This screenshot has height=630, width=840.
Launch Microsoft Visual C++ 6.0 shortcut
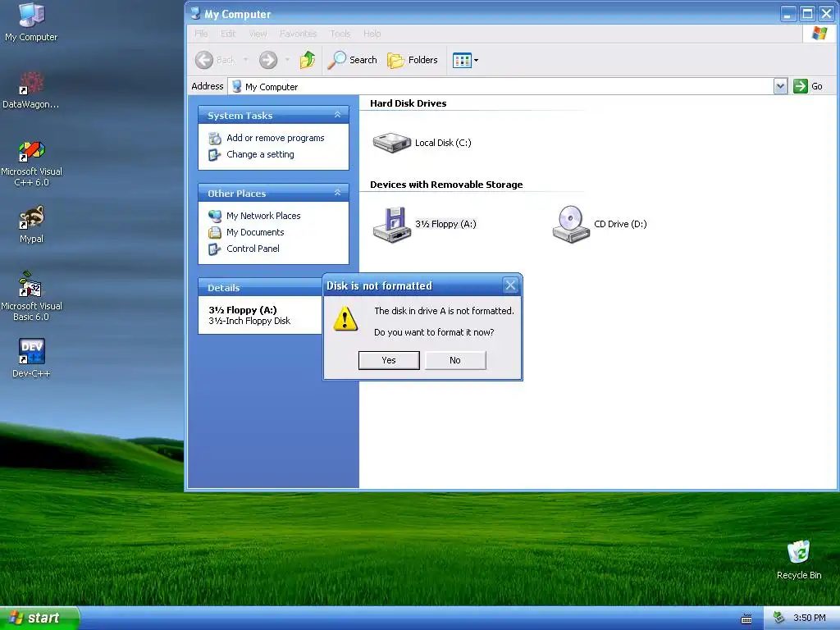pos(32,163)
